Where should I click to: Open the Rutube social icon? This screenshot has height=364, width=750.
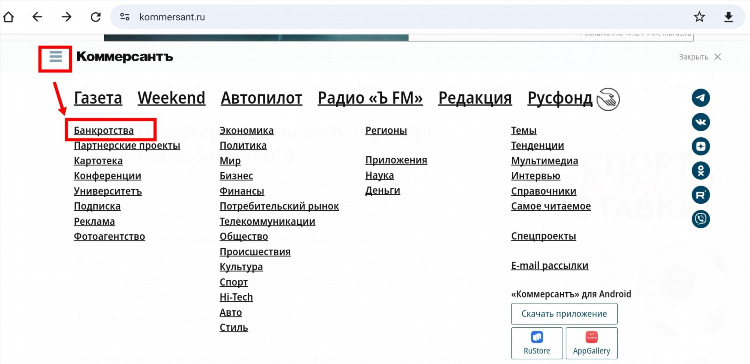[x=701, y=195]
